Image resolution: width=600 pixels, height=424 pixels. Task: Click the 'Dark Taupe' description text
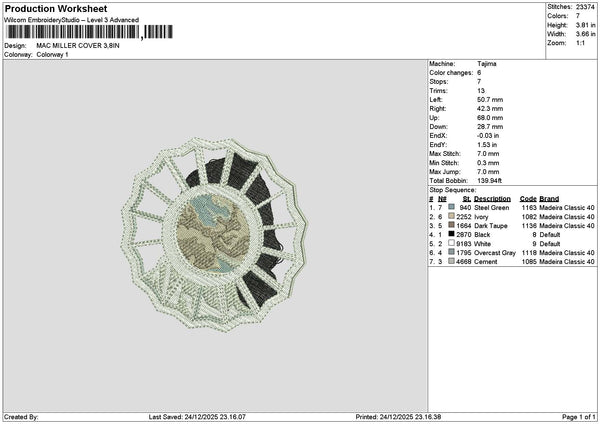click(x=491, y=226)
